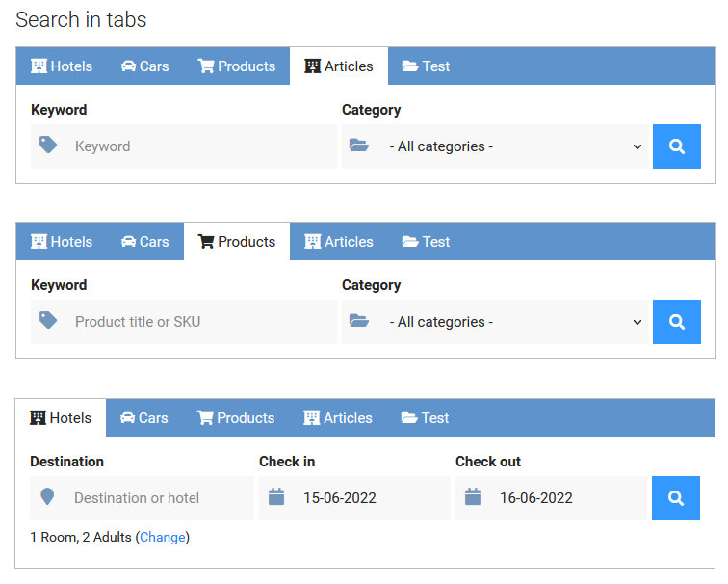Click the tag icon in Product title field

point(48,320)
